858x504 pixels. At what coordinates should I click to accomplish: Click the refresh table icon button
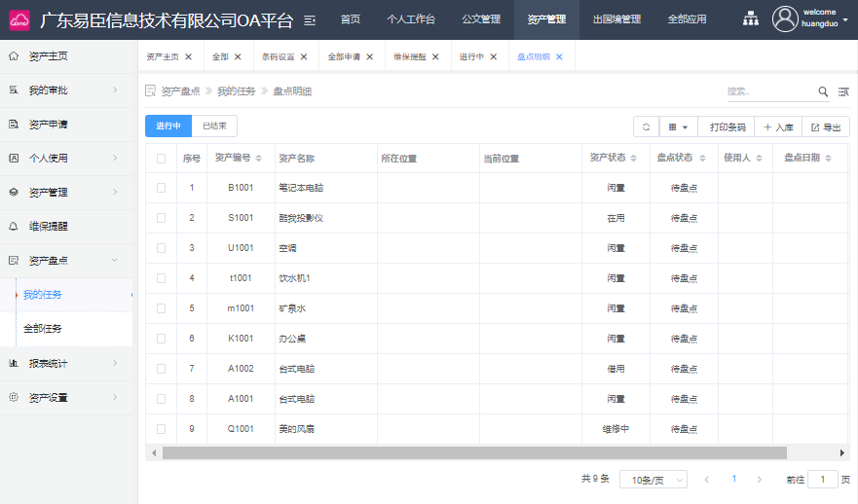(646, 126)
